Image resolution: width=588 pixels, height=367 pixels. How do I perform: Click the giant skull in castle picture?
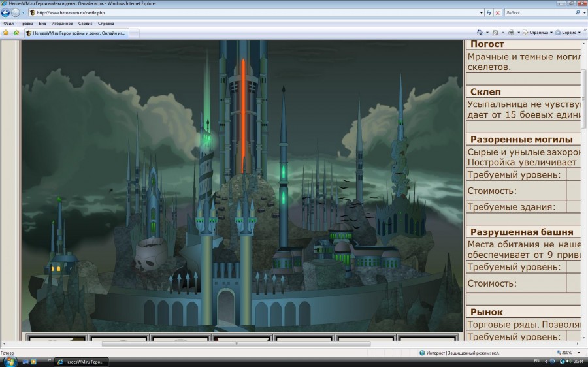[150, 254]
